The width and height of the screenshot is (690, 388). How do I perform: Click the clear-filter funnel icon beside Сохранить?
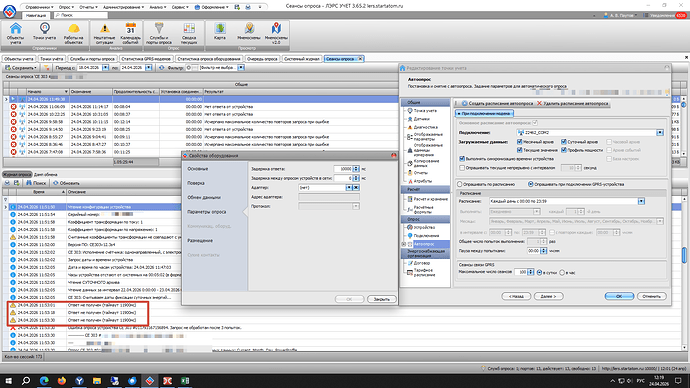coord(46,68)
